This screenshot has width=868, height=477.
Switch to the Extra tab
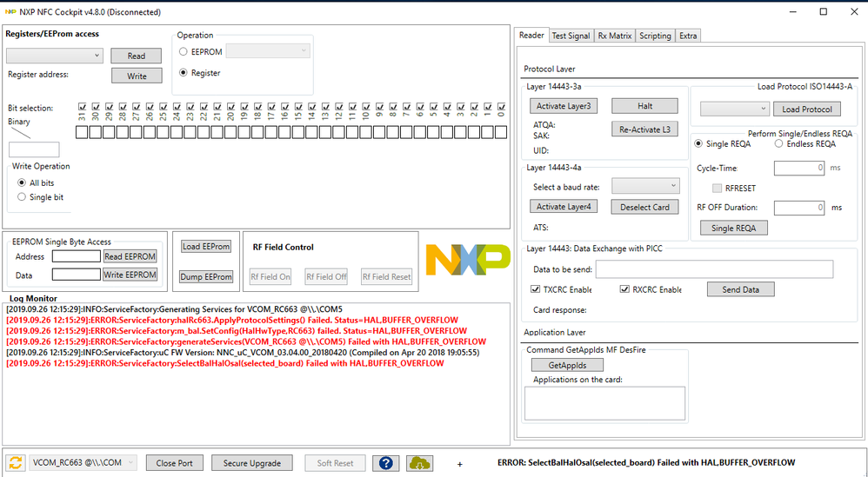[688, 36]
